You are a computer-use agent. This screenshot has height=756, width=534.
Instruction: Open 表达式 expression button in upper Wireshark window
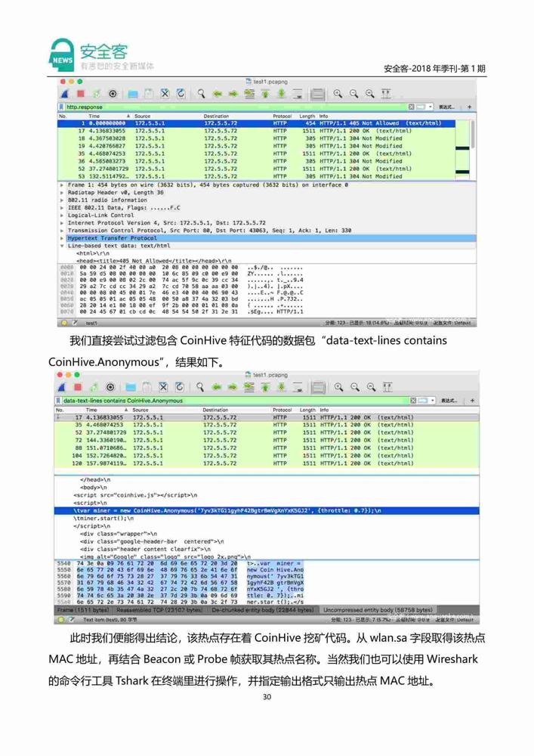[447, 107]
